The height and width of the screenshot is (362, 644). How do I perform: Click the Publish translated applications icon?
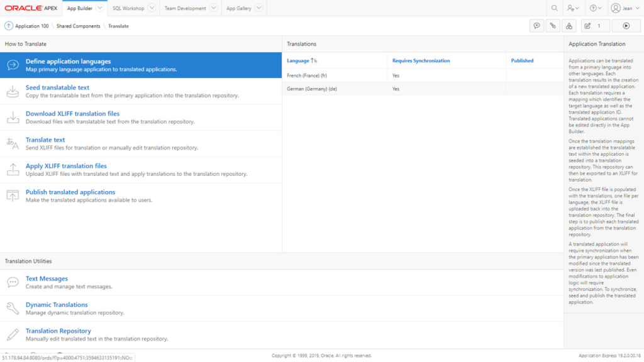click(13, 196)
